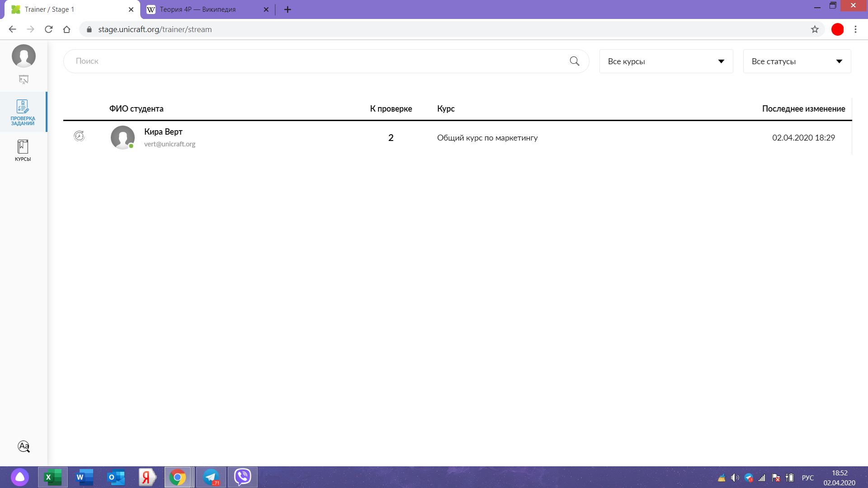Expand the Все статусы filter dropdown

797,61
